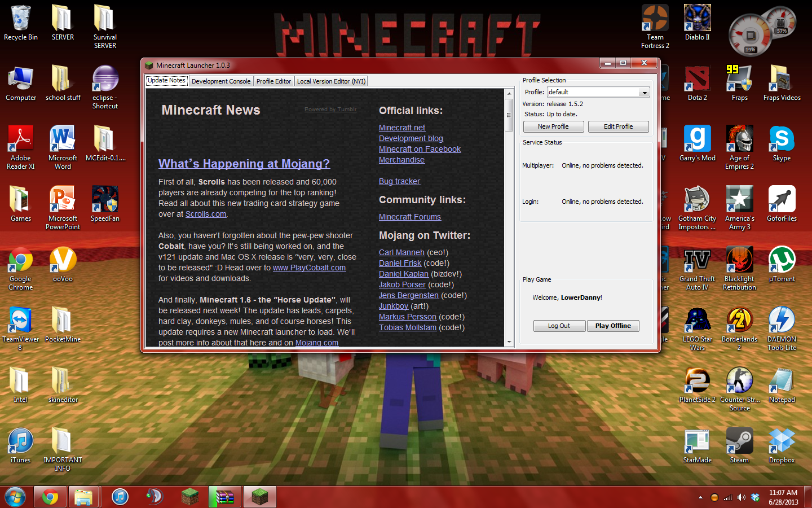The height and width of the screenshot is (508, 812).
Task: Open Markus Persson's Twitter link
Action: click(x=408, y=317)
